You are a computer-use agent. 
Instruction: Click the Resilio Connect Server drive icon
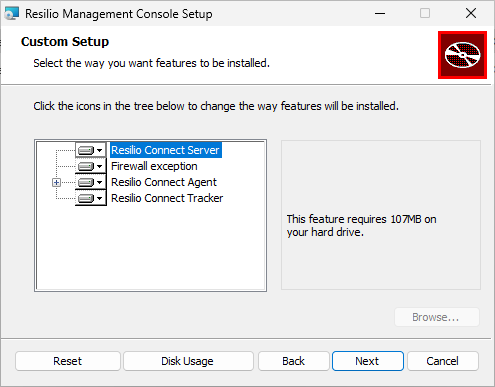pos(86,150)
